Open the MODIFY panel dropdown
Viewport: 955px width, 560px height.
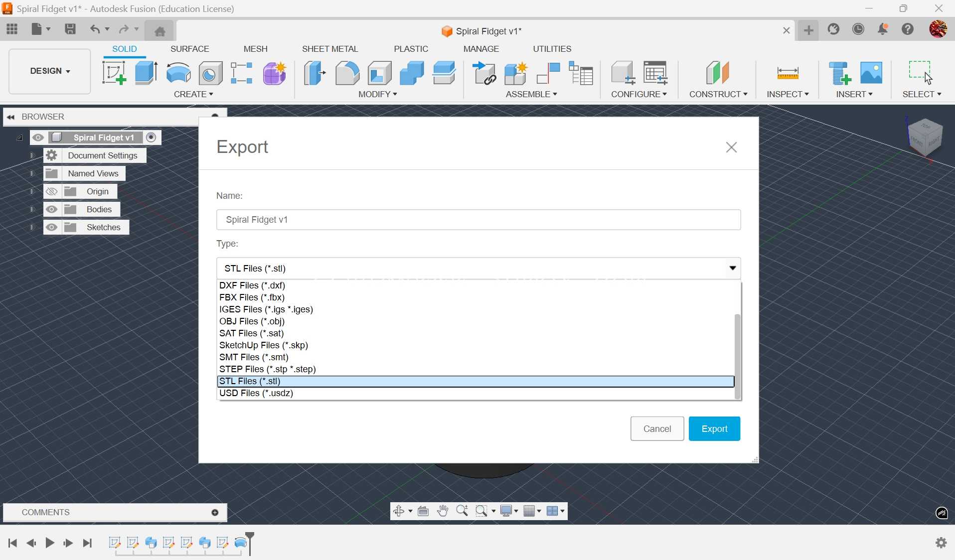(x=378, y=94)
